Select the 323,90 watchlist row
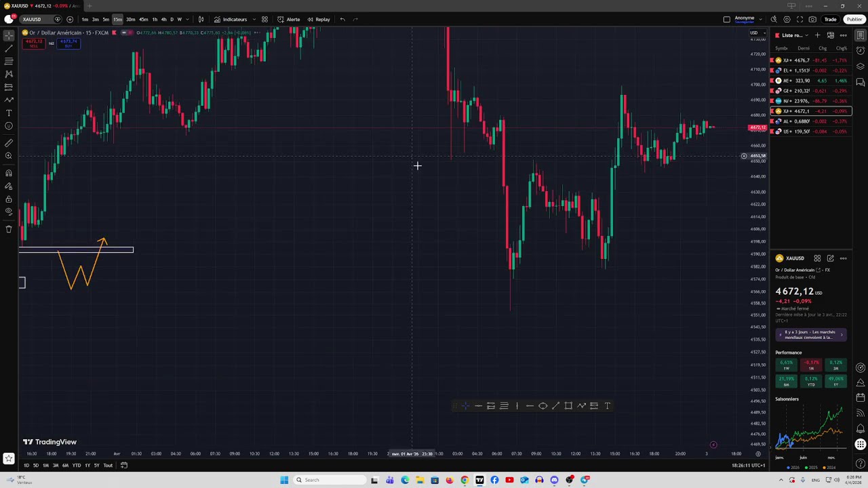This screenshot has height=488, width=868. pos(810,81)
